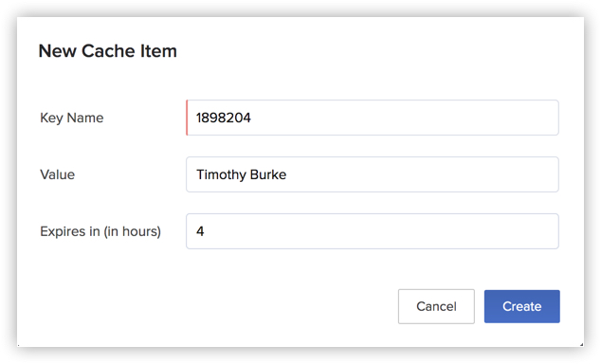Click empty space after 4 in expiry field

[x=381, y=231]
